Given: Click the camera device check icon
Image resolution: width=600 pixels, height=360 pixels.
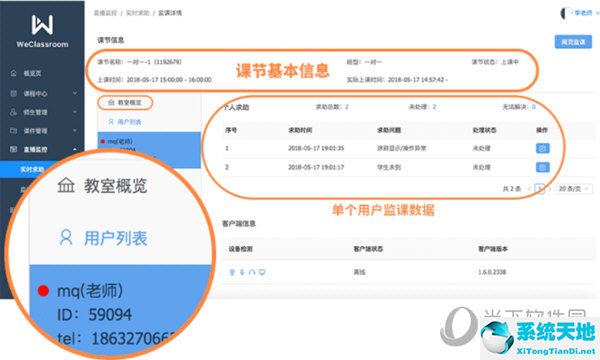Looking at the screenshot, I should point(232,272).
